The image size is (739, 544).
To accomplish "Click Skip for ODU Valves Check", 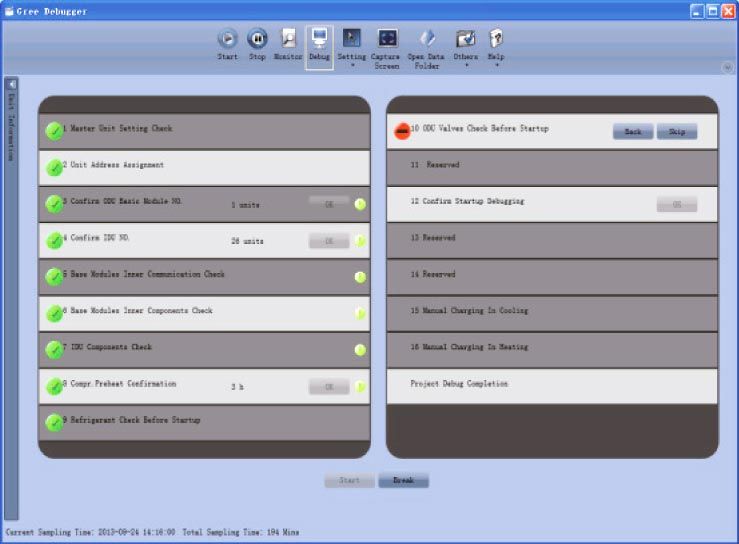I will coord(676,132).
